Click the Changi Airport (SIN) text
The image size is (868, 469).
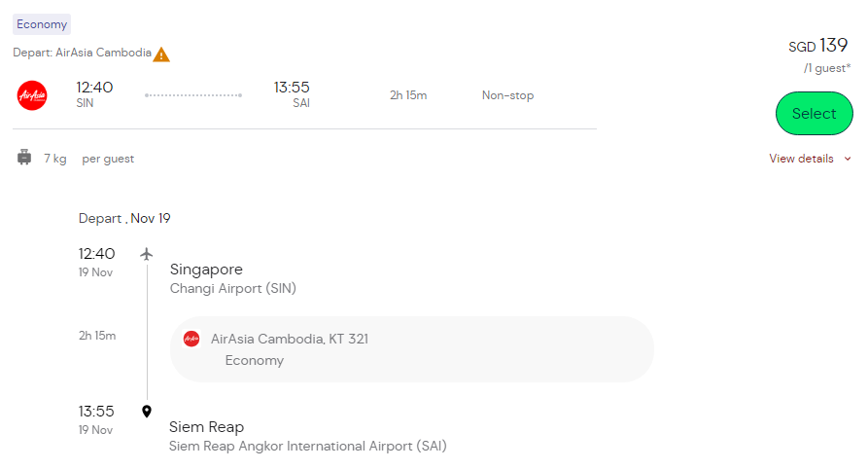233,288
